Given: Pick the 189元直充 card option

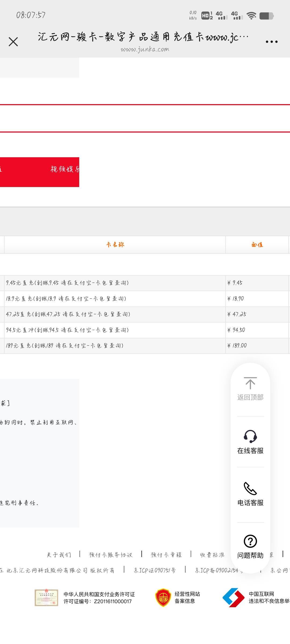Looking at the screenshot, I should [x=65, y=346].
